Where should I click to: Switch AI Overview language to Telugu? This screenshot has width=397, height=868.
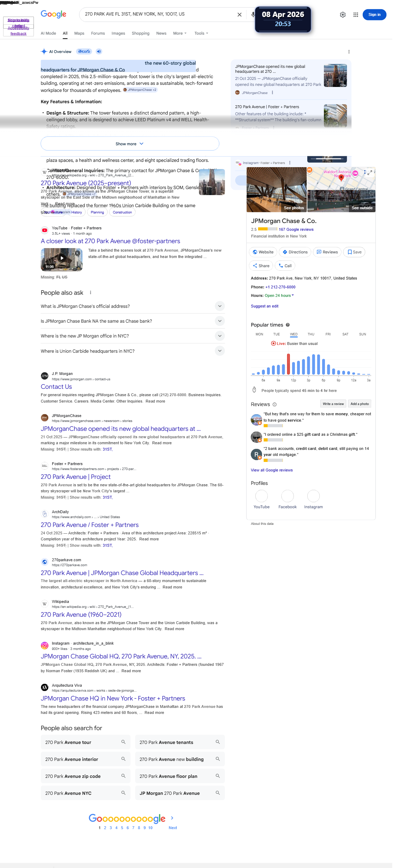point(84,52)
